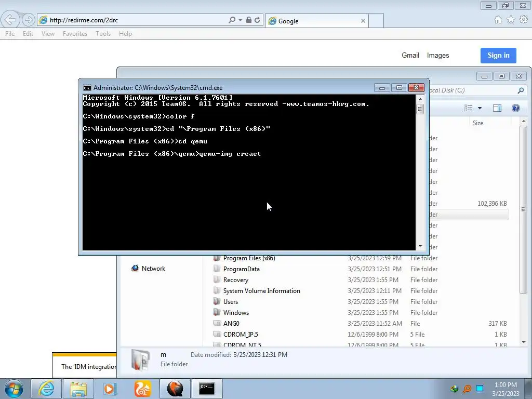The height and width of the screenshot is (399, 532).
Task: Open QEMU taskbar icon
Action: pos(175,389)
